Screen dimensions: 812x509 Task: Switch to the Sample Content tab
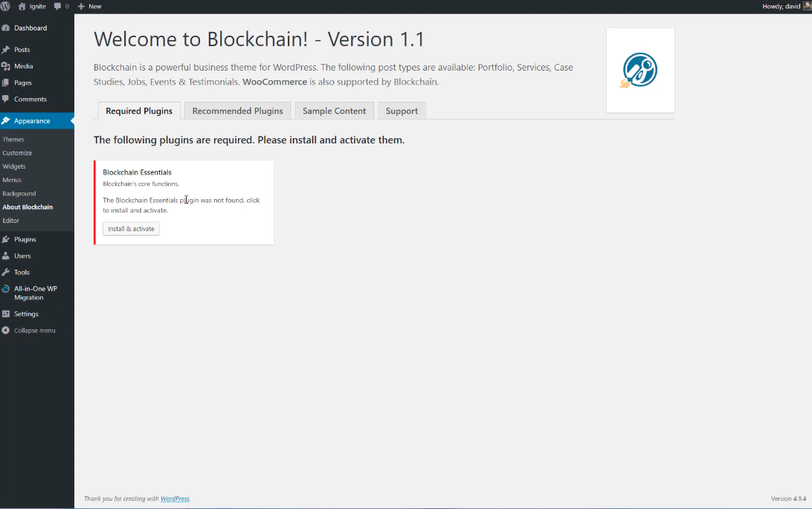[334, 111]
